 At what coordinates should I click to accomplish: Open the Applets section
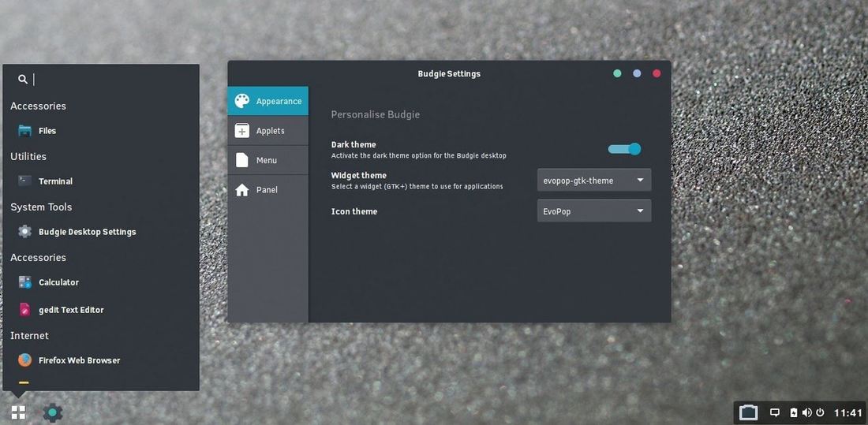click(x=268, y=131)
